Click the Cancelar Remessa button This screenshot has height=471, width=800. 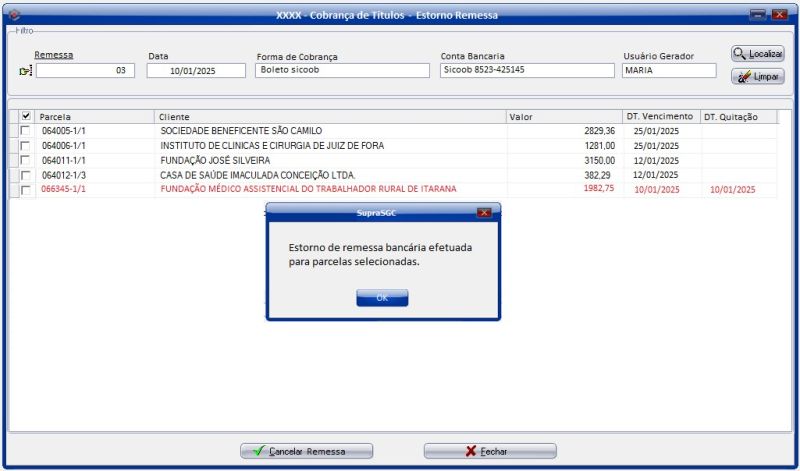tap(307, 451)
